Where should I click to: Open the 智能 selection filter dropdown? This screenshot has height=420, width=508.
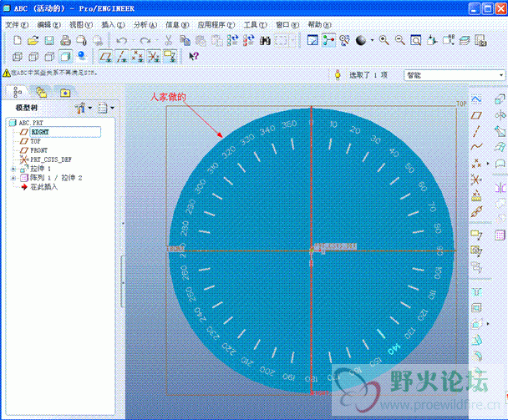pyautogui.click(x=500, y=75)
